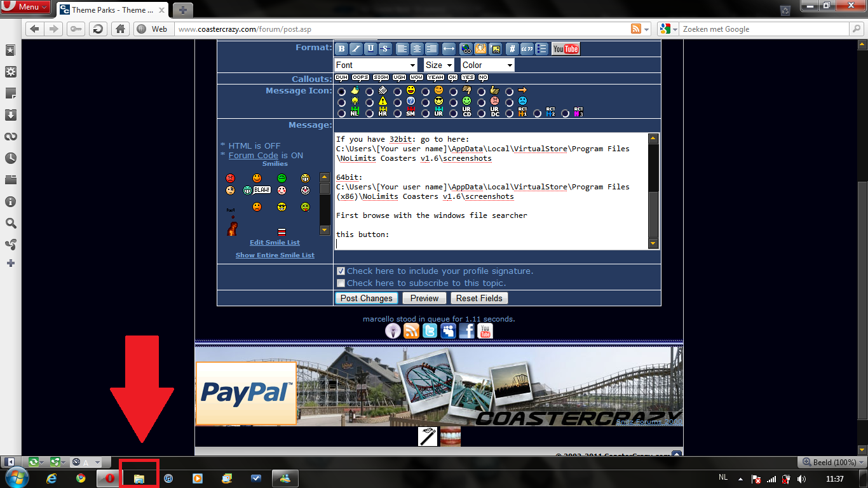Image resolution: width=868 pixels, height=488 pixels.
Task: Click the Post Changes button
Action: point(367,298)
